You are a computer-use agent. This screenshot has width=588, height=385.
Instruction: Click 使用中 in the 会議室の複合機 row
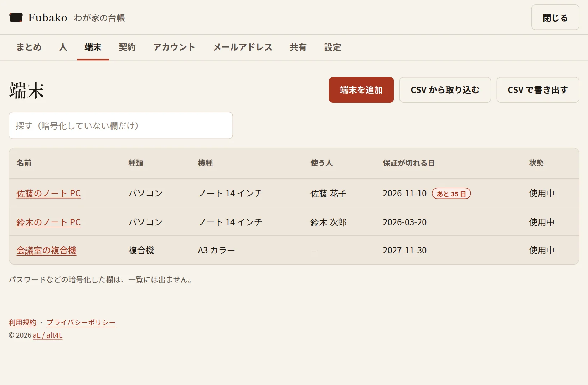[x=542, y=250]
